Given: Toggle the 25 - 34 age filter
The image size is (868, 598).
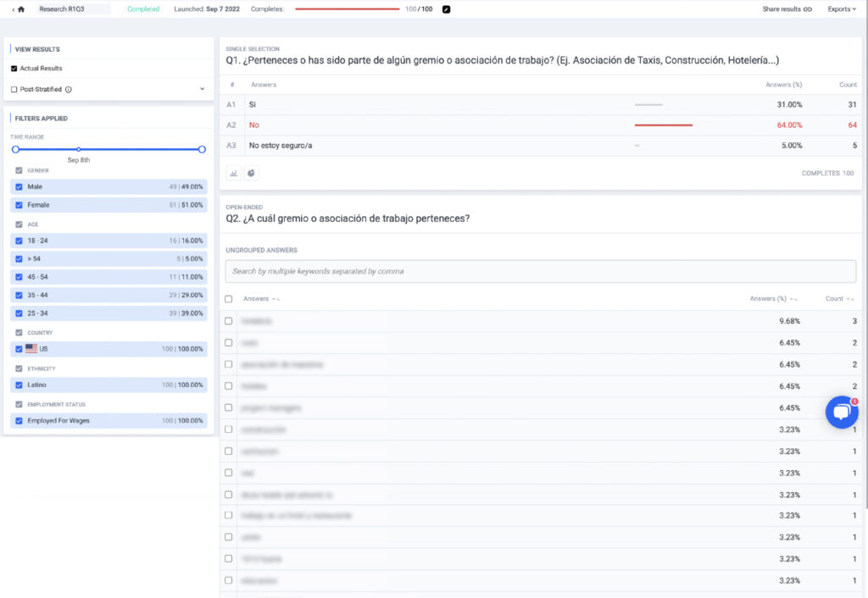Looking at the screenshot, I should [x=19, y=313].
